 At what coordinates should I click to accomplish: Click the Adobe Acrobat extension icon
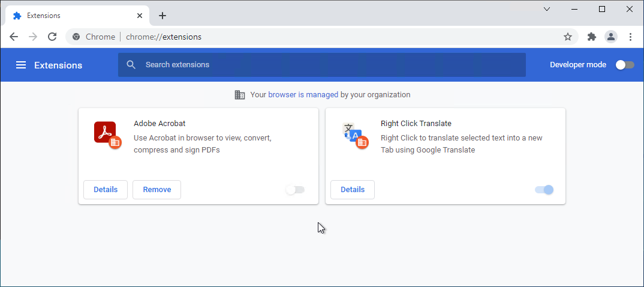coord(106,134)
